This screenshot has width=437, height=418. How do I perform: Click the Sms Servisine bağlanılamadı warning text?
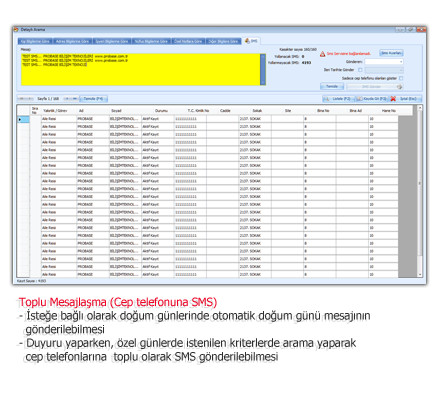point(349,54)
